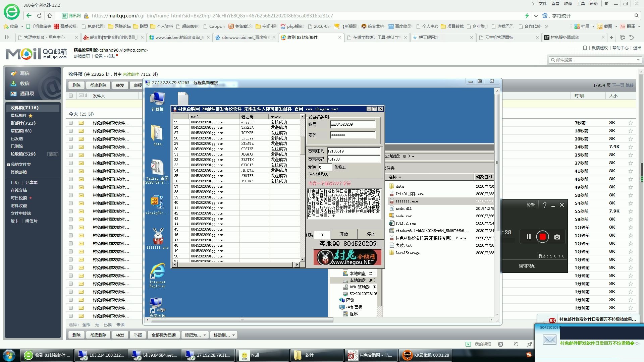
Task: Click the 下一页 next page link
Action: coord(618,85)
